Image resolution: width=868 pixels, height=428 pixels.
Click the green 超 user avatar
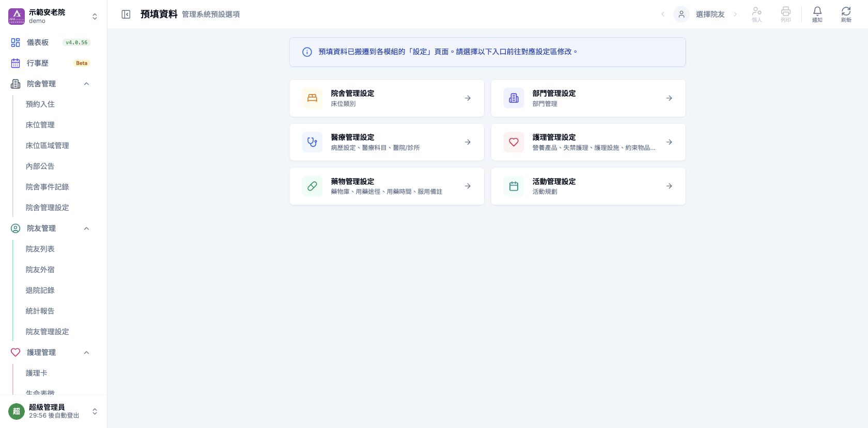point(17,411)
